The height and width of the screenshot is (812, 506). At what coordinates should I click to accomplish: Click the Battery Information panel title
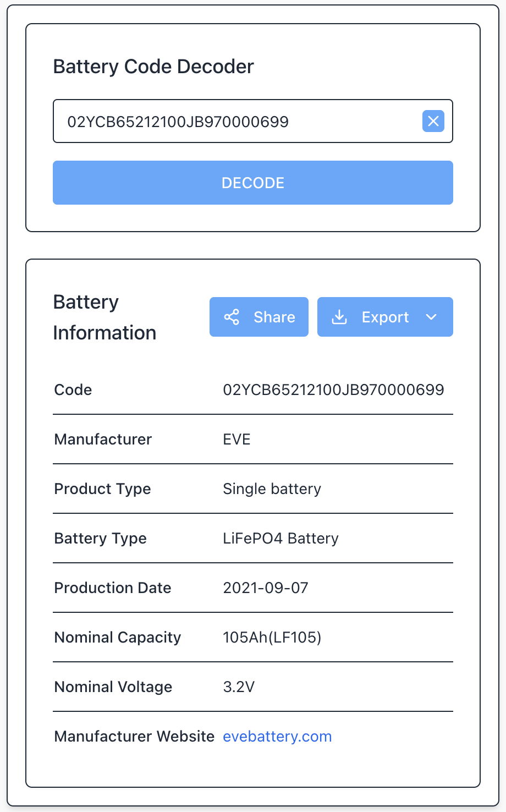tap(105, 317)
